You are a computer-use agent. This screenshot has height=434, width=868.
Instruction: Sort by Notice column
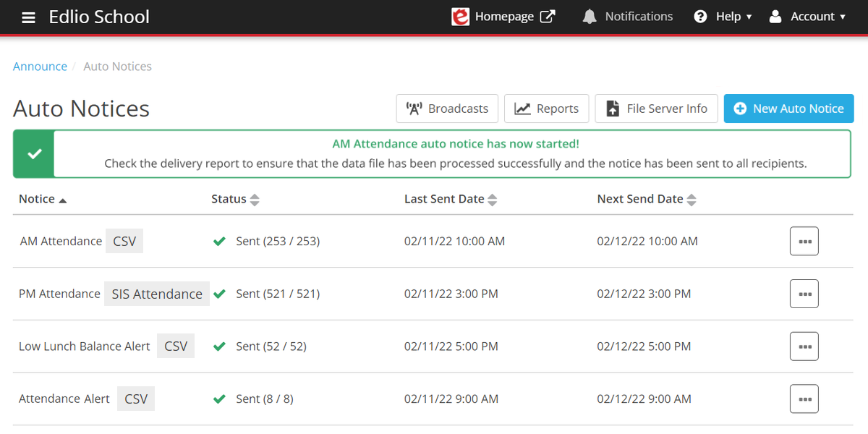(x=43, y=199)
